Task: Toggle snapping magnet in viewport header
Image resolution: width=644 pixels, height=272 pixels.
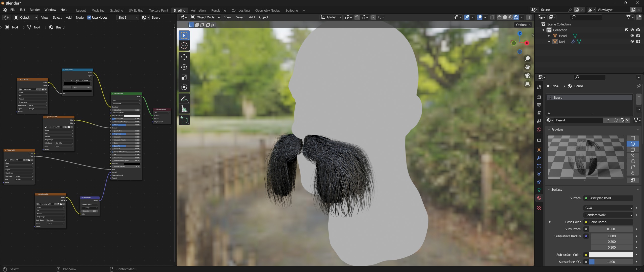Action: [x=357, y=17]
